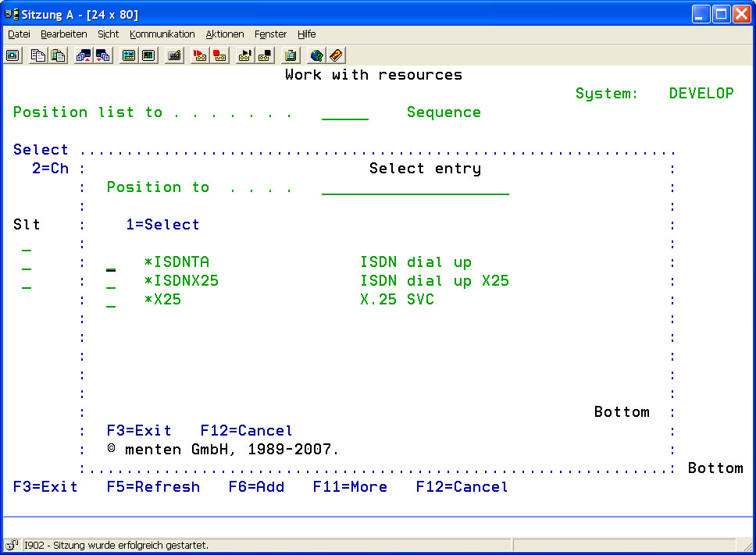
Task: Open the globe help index icon
Action: [316, 55]
